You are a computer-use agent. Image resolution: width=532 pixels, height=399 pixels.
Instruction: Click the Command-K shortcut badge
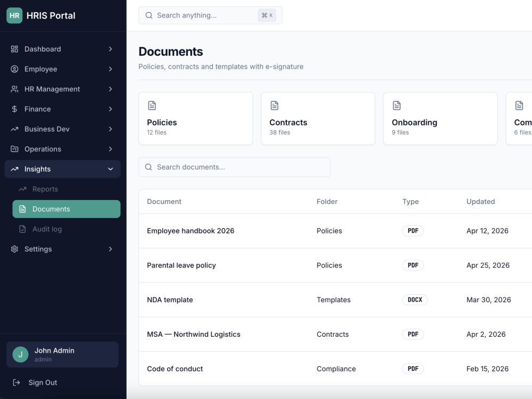click(x=267, y=15)
